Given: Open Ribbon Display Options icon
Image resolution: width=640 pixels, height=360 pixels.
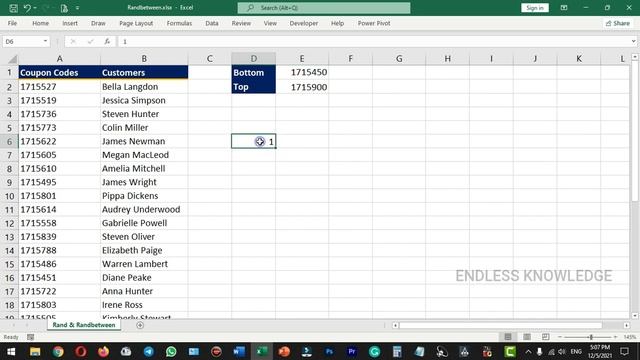Looking at the screenshot, I should (564, 8).
